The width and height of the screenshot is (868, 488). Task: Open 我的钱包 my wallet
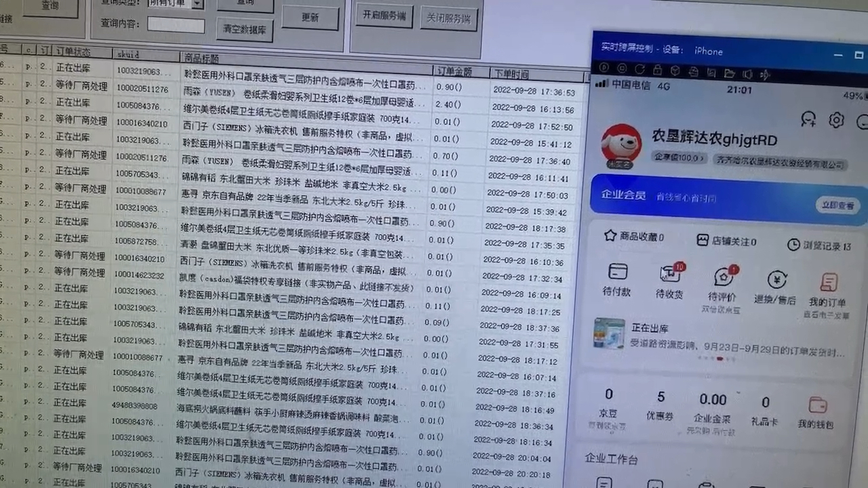816,413
